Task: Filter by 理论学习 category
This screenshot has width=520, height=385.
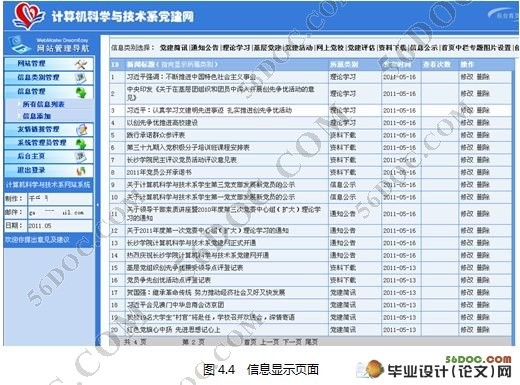Action: pos(236,48)
